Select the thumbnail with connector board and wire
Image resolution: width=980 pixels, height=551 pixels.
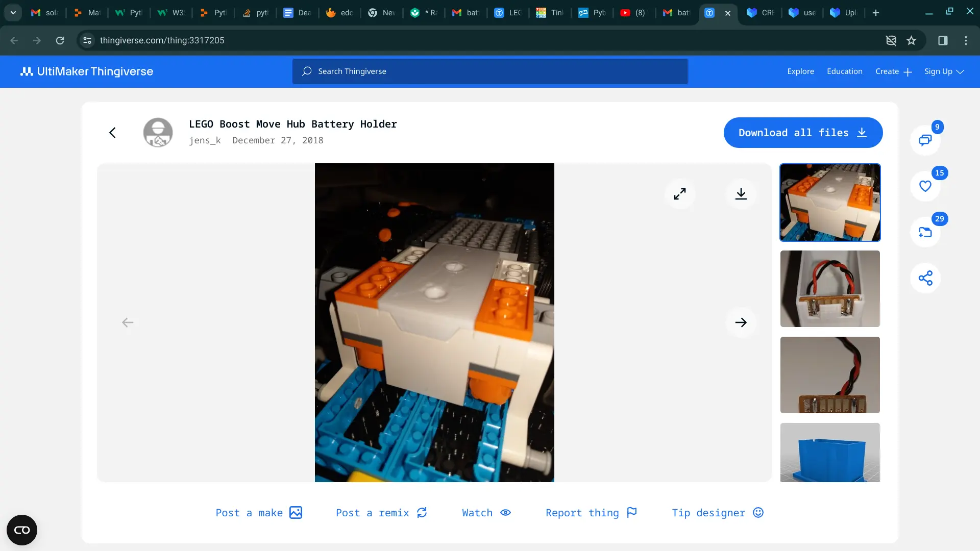click(x=830, y=375)
